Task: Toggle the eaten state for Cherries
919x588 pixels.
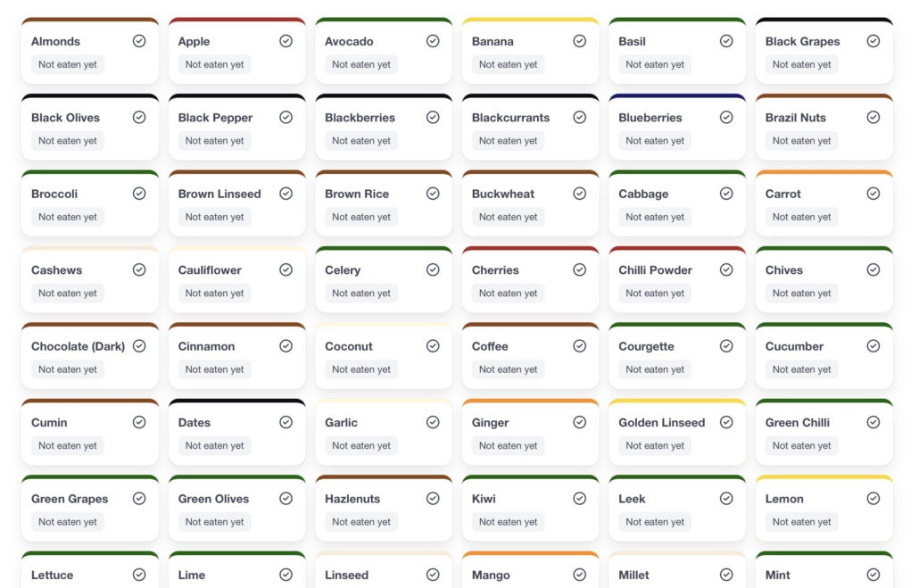Action: (580, 269)
